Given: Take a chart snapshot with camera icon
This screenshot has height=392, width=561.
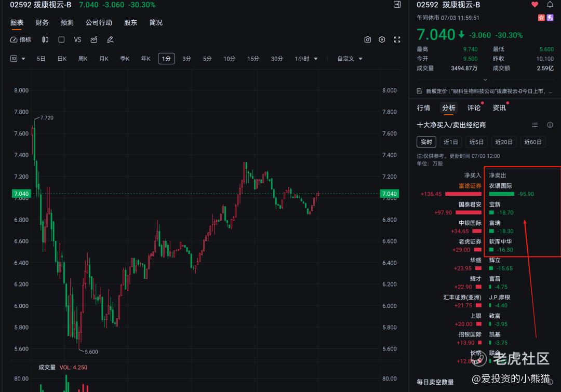Looking at the screenshot, I should (367, 39).
